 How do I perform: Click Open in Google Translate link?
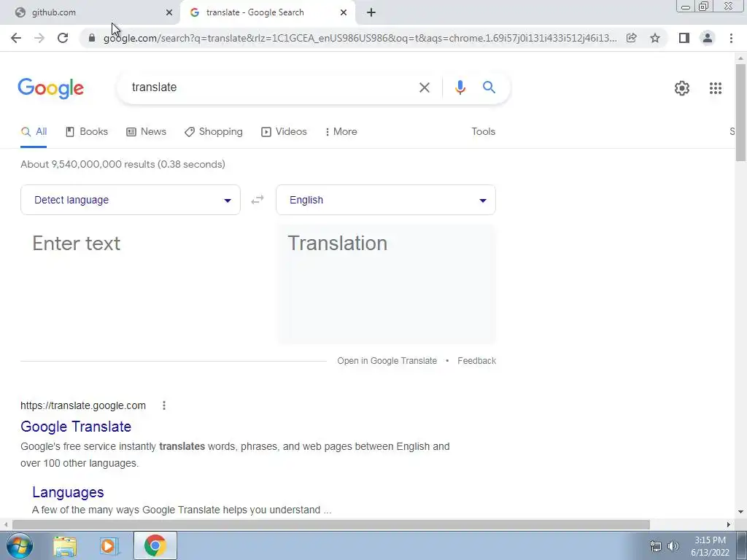pyautogui.click(x=387, y=361)
